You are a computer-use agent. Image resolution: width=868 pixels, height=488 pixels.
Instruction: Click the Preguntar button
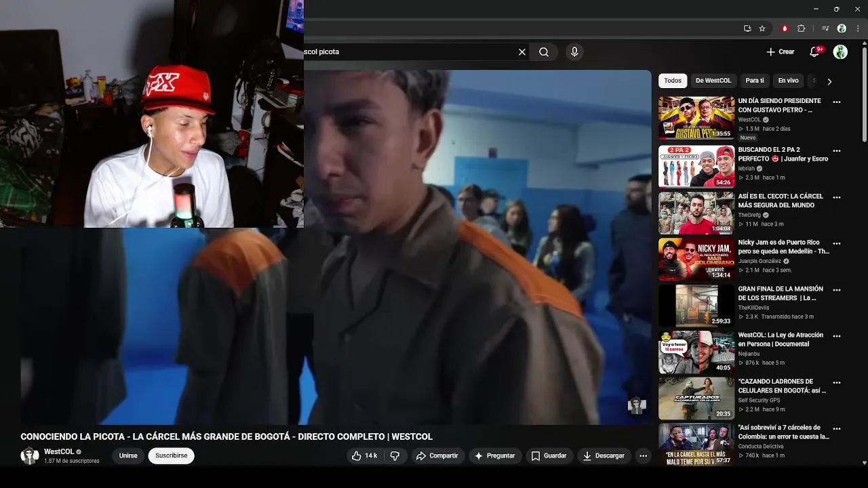pyautogui.click(x=495, y=456)
